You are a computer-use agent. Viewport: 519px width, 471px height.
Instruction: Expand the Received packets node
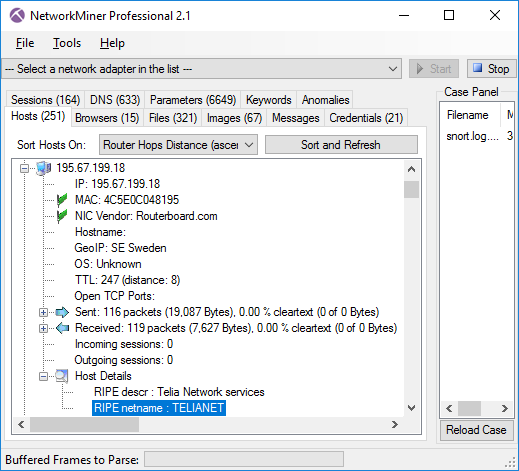point(43,328)
